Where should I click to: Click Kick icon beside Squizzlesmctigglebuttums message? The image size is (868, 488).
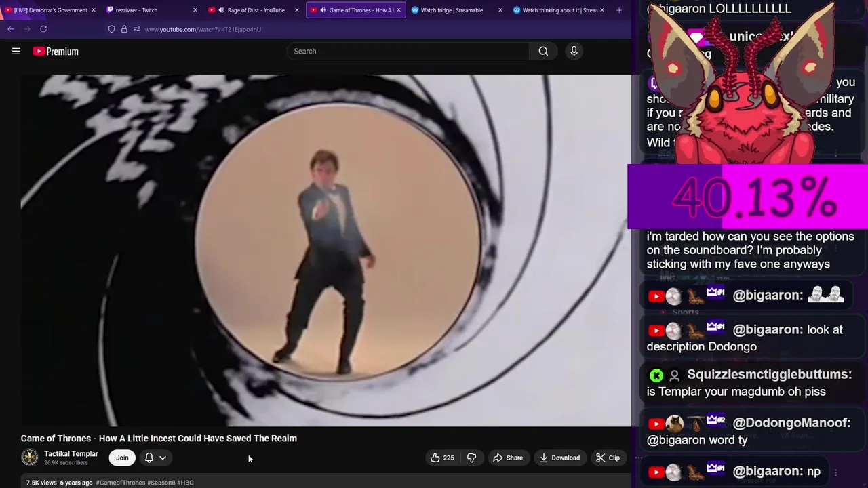click(656, 375)
